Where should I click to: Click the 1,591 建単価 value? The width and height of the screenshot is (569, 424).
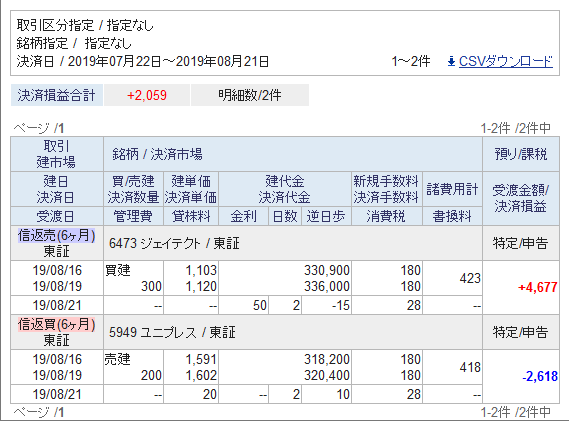click(x=201, y=359)
